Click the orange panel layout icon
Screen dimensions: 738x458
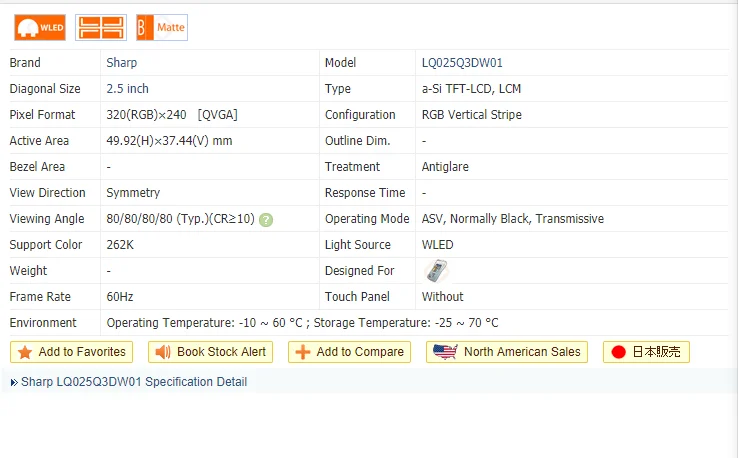(101, 27)
